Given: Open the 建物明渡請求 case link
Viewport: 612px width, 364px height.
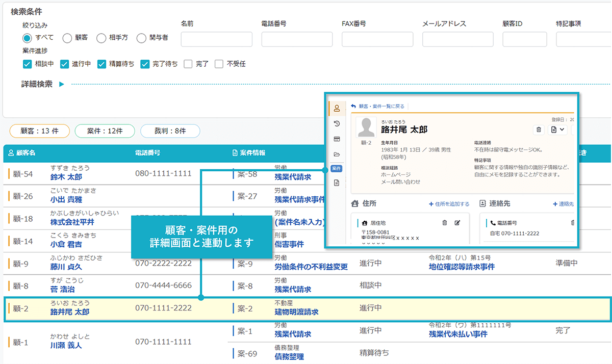Looking at the screenshot, I should pos(296,311).
